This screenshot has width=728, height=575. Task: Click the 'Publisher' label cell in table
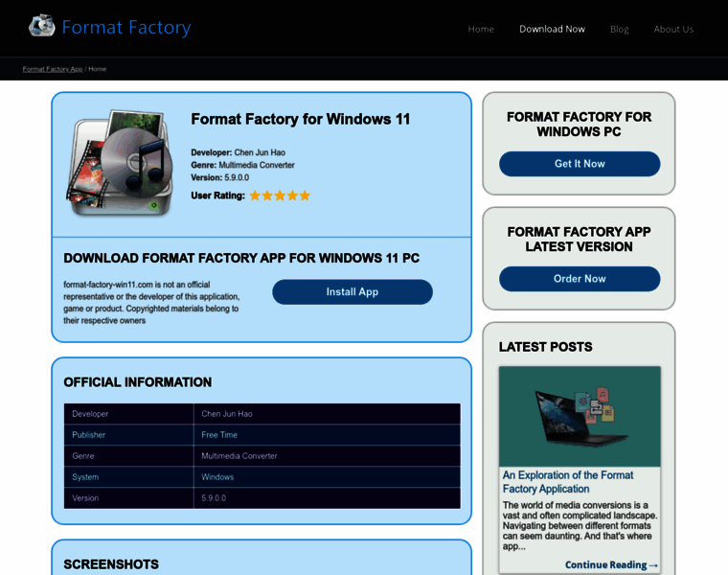tap(128, 435)
